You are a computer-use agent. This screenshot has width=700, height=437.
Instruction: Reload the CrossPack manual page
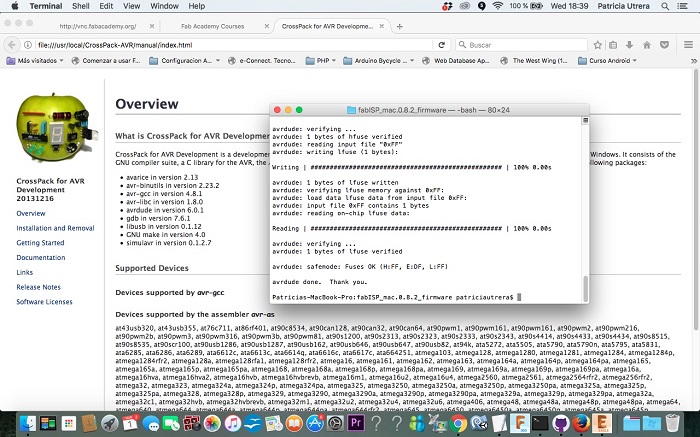[x=442, y=45]
